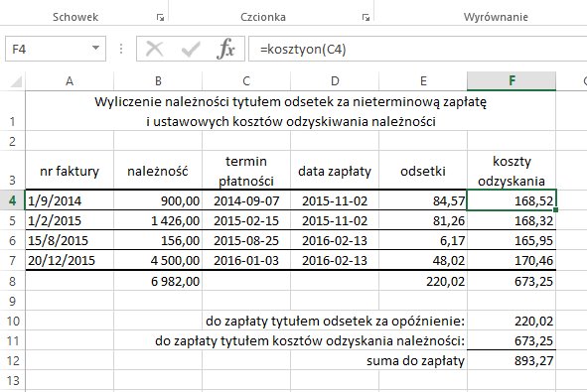Select row 11 header
This screenshot has width=587, height=392.
point(12,340)
